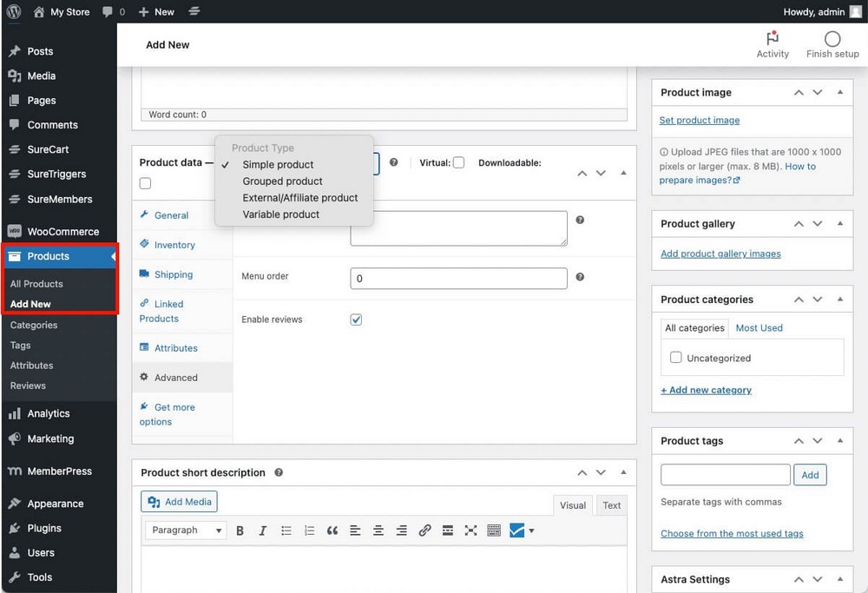Image resolution: width=868 pixels, height=593 pixels.
Task: Insert Read More tag
Action: pyautogui.click(x=448, y=530)
